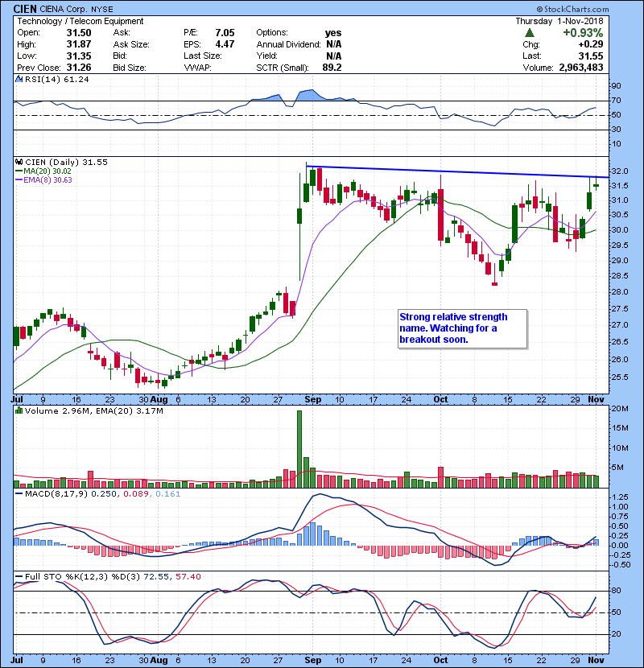This screenshot has height=668, width=644.
Task: Click the Options value 'yes'
Action: click(333, 33)
